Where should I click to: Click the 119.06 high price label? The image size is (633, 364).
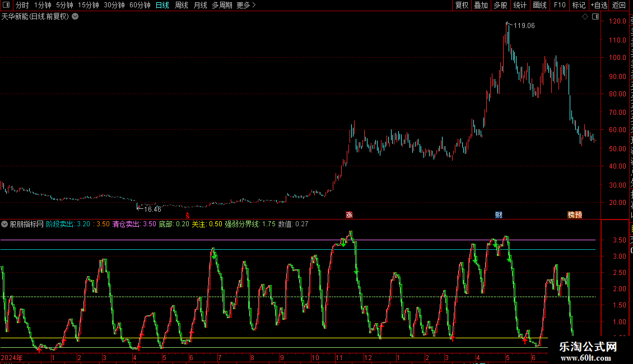point(524,25)
